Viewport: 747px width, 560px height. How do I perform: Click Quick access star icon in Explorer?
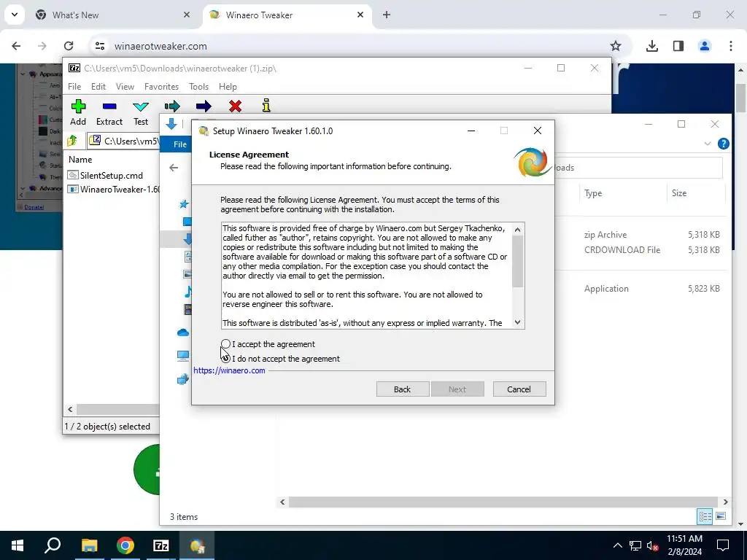point(183,205)
